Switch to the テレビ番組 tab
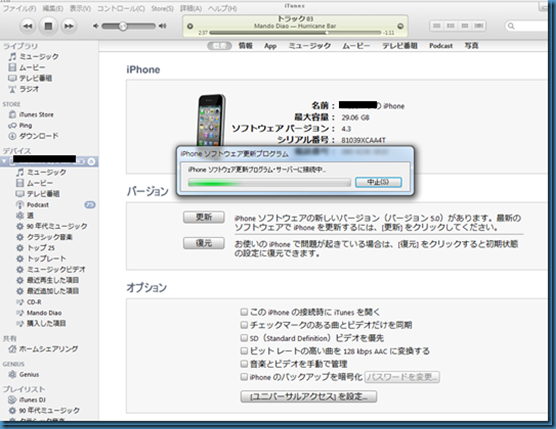 coord(399,45)
